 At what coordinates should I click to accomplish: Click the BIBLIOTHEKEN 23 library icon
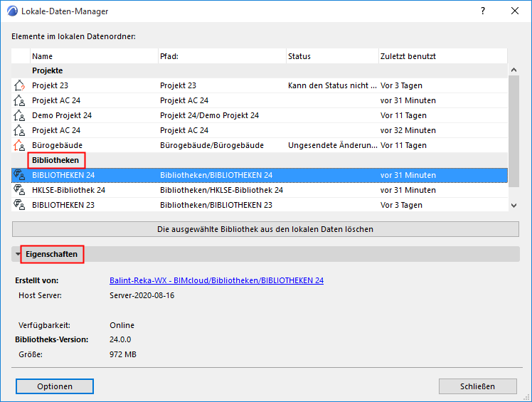(x=18, y=205)
